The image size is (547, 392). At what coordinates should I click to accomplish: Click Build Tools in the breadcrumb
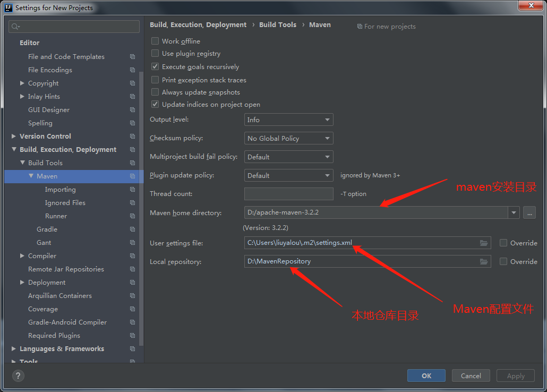278,24
